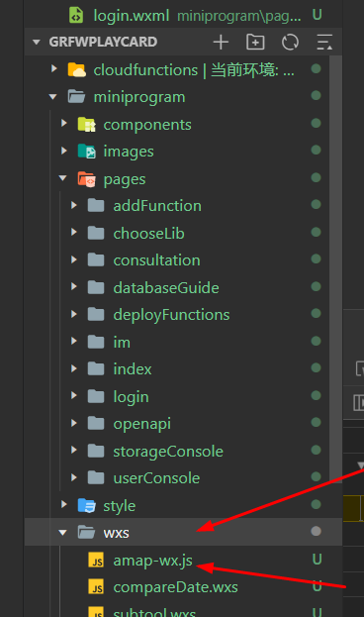The width and height of the screenshot is (364, 617).
Task: Click the wxs open folder icon
Action: point(86,532)
